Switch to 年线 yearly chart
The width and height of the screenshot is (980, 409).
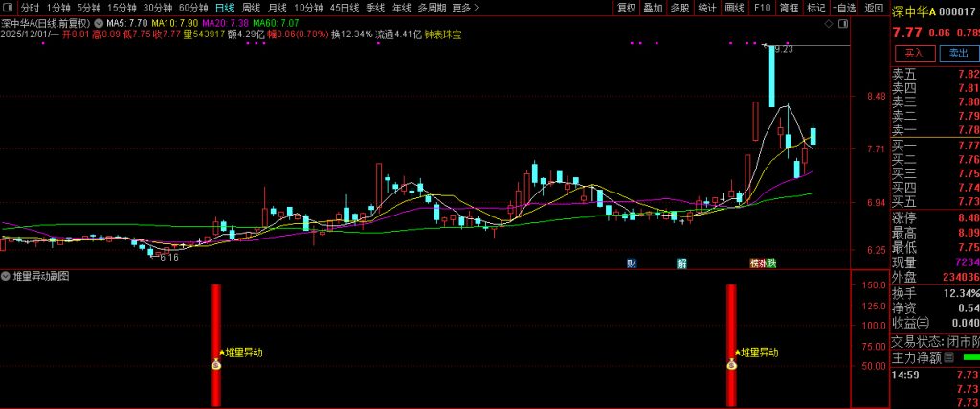402,8
